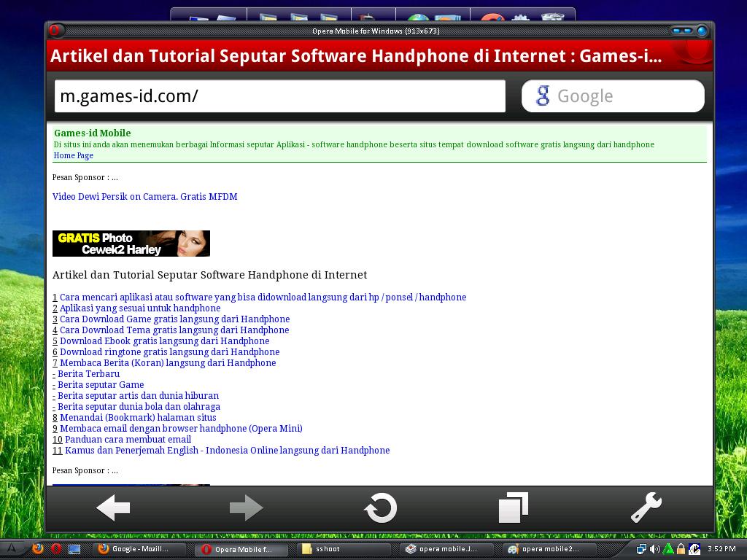
Task: Click the first Pesan Sponsor text near the top
Action: click(85, 177)
